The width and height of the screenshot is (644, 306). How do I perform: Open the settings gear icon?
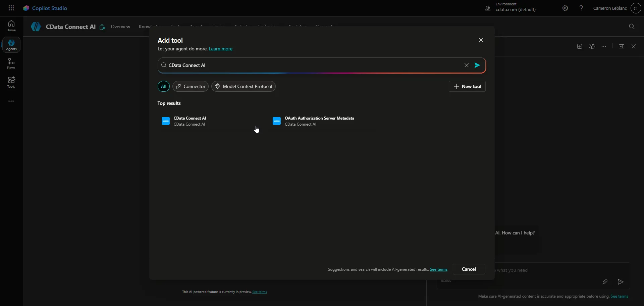(565, 8)
